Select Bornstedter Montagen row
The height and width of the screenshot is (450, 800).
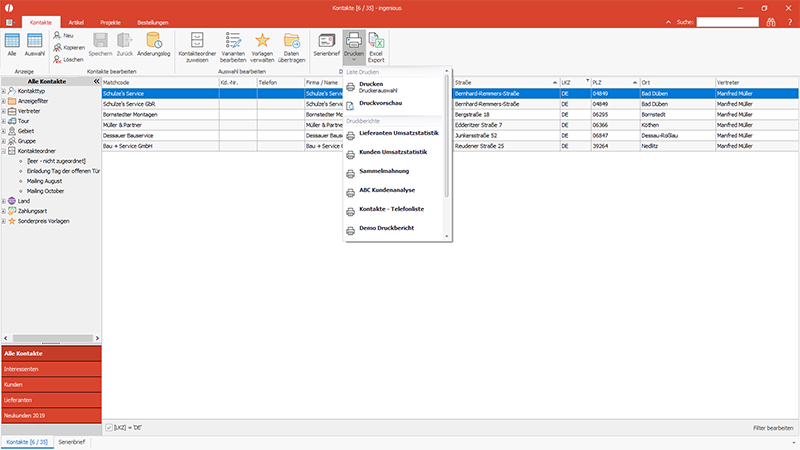point(450,115)
